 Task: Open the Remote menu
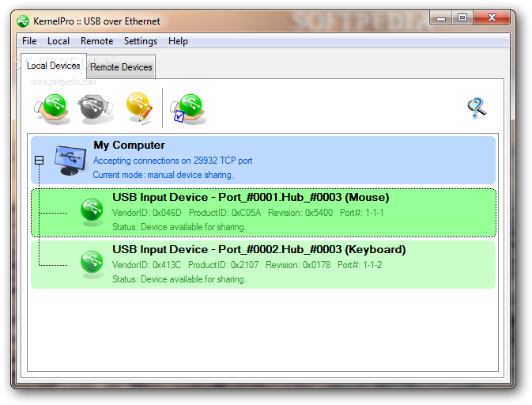click(96, 41)
